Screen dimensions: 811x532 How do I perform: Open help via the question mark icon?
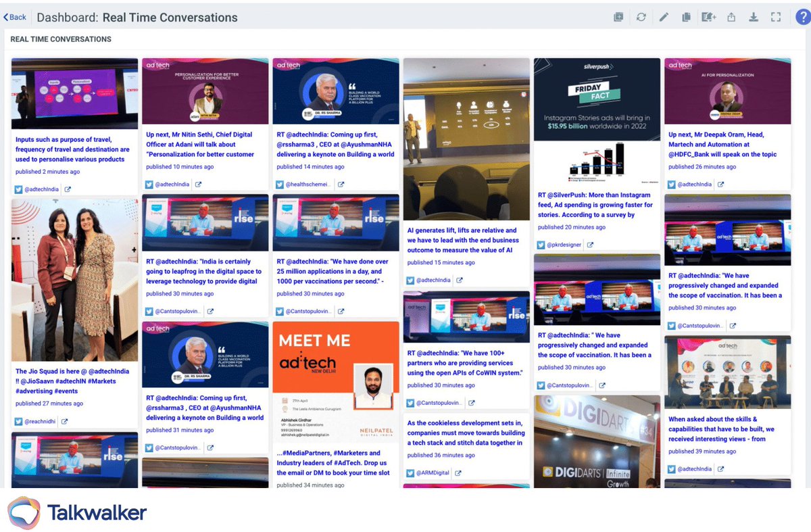tap(802, 18)
